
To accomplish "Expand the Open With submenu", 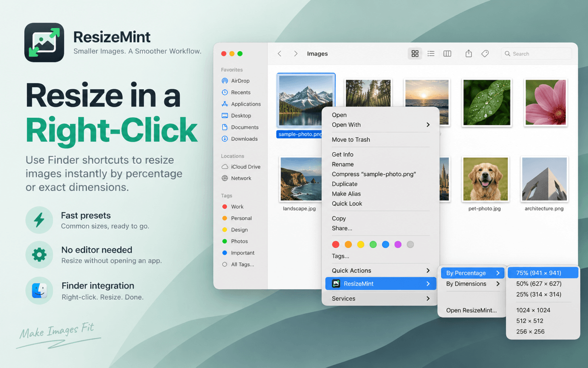I will click(381, 125).
